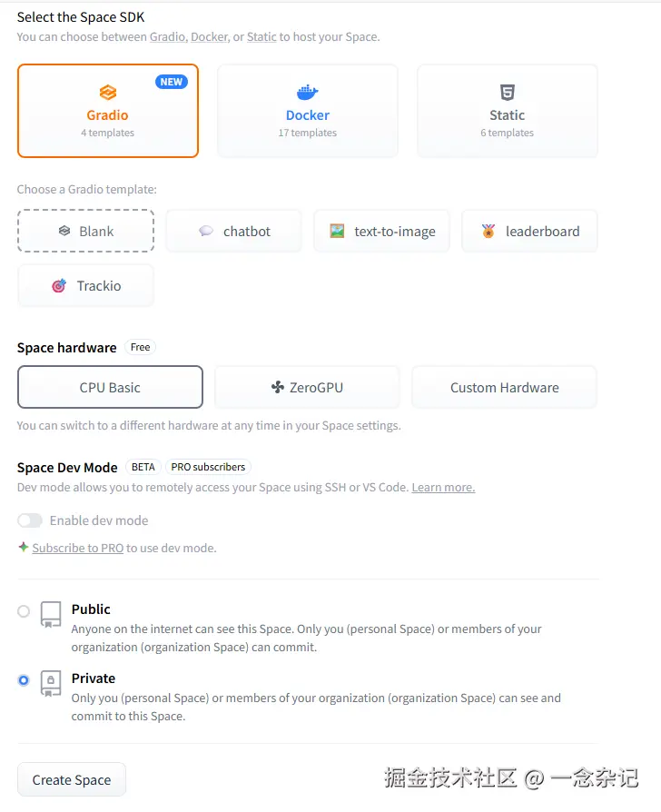Click the text-to-image picture icon
This screenshot has width=661, height=812.
tap(337, 231)
